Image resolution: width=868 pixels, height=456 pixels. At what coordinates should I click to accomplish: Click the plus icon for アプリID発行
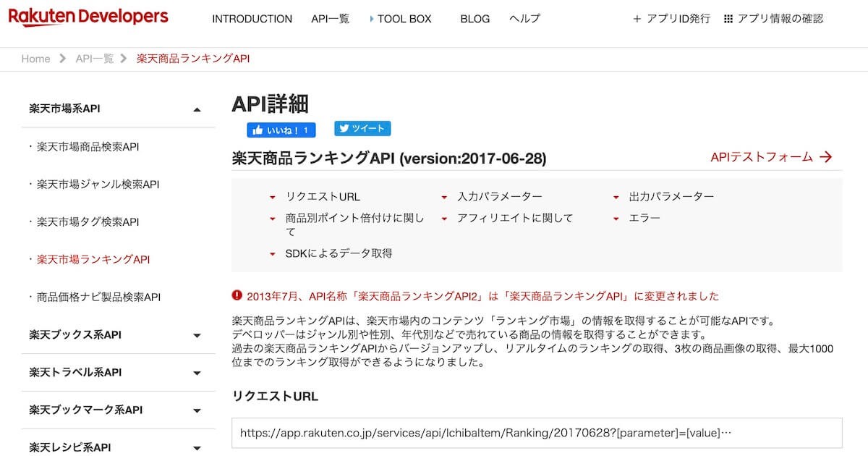click(637, 19)
